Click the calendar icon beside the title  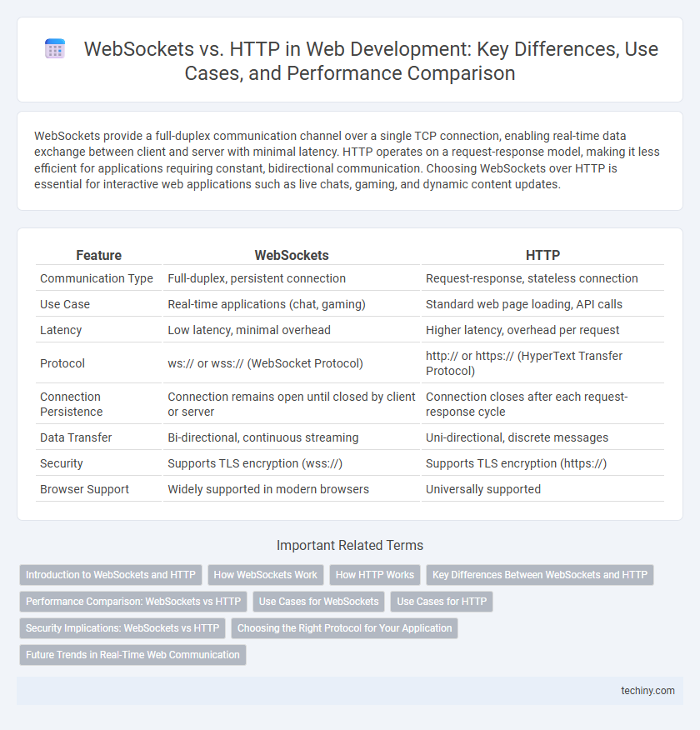55,49
